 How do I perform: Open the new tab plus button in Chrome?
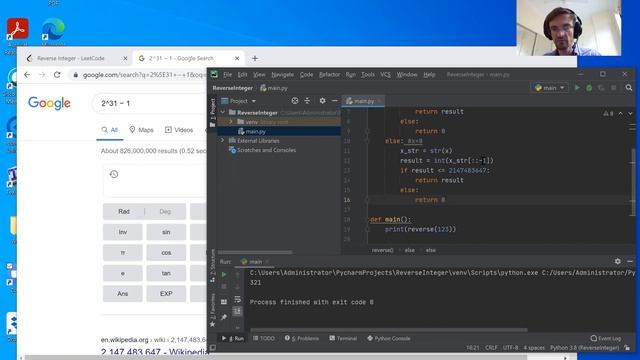pos(255,58)
